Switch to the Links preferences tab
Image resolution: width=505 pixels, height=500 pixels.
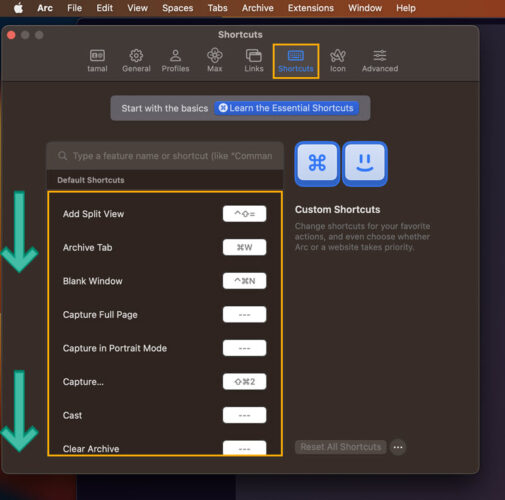[x=254, y=61]
